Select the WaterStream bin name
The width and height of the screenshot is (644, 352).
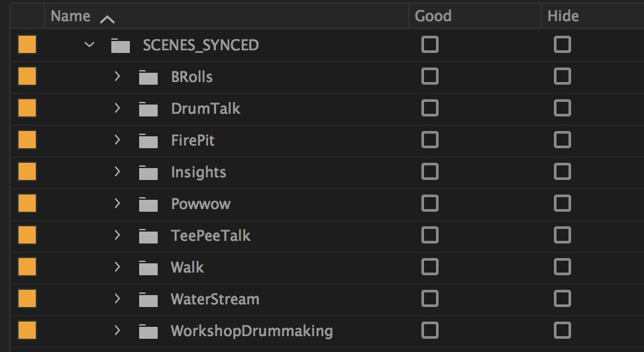coord(215,300)
